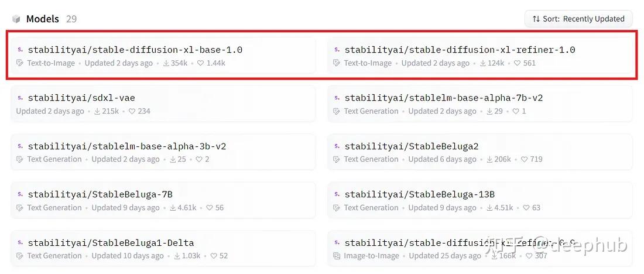
Task: Click heart icon on stable-diffusion-xl-base-1.0
Action: click(x=200, y=63)
